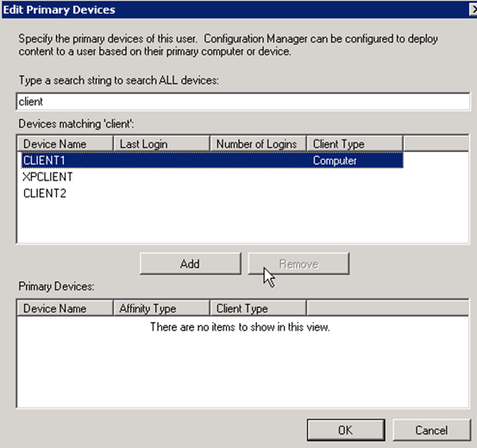Click the greyed-out Remove button
The image size is (477, 448).
298,263
